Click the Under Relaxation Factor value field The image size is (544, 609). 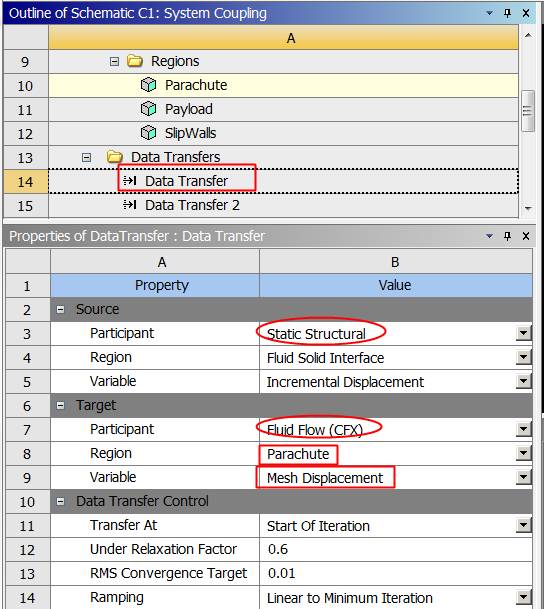(396, 550)
